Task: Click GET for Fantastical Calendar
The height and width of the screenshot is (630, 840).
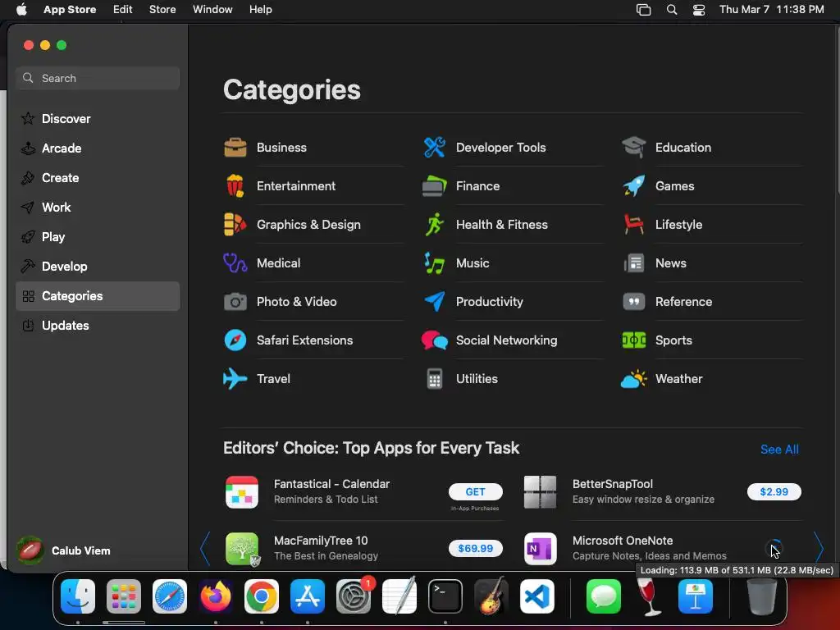Action: pos(475,492)
